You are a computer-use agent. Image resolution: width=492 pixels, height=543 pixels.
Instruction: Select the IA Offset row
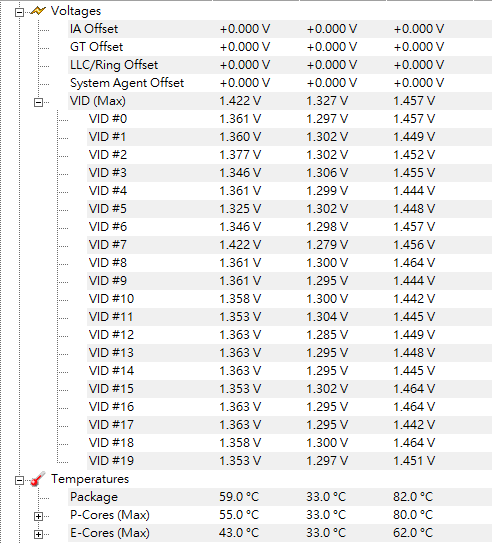[x=280, y=29]
